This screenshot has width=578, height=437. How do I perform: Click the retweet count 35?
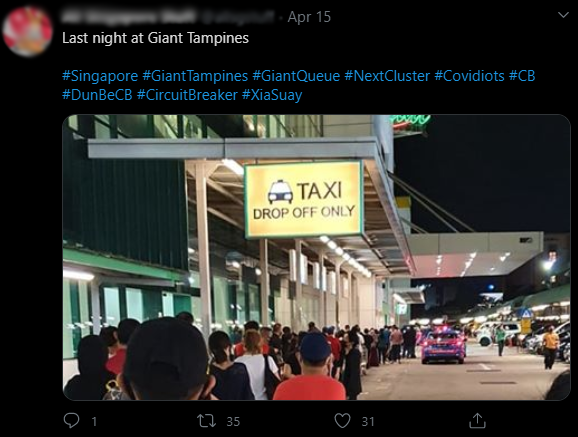[233, 421]
